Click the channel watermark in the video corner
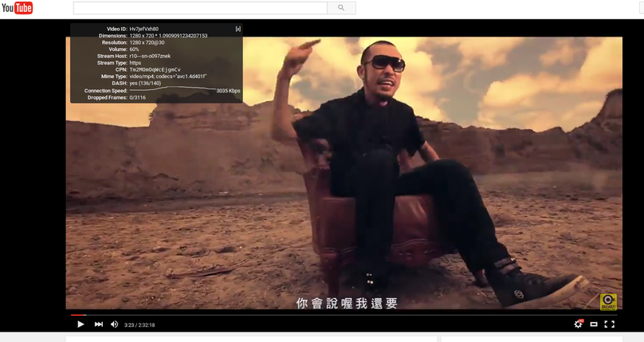The height and width of the screenshot is (342, 644). [x=609, y=301]
